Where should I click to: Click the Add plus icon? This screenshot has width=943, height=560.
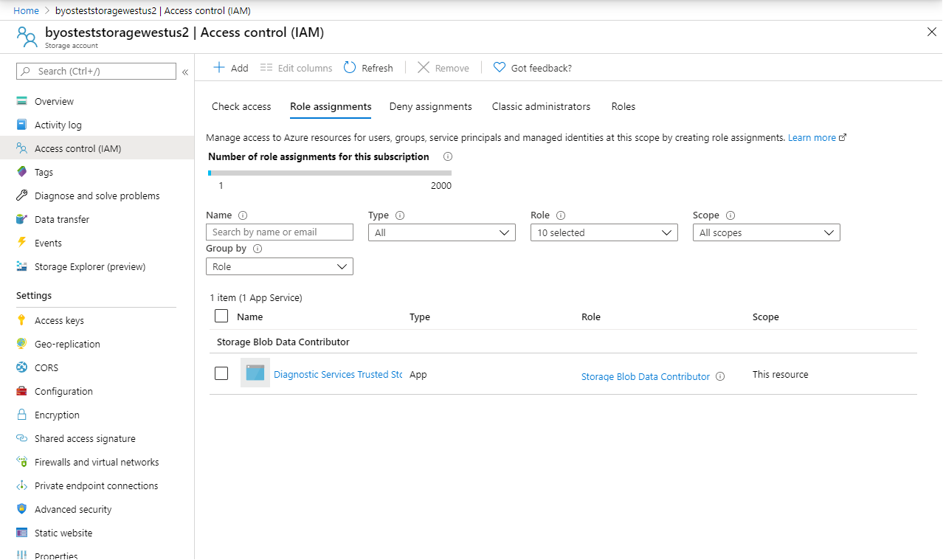pos(219,68)
